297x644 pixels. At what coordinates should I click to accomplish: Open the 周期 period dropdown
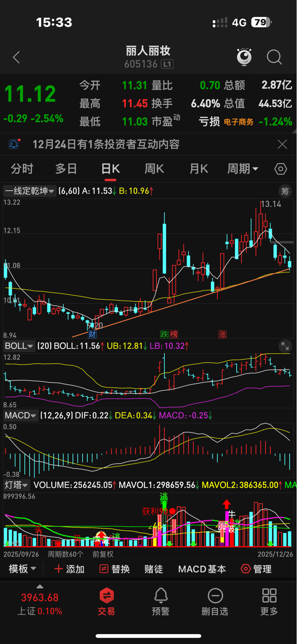[243, 169]
